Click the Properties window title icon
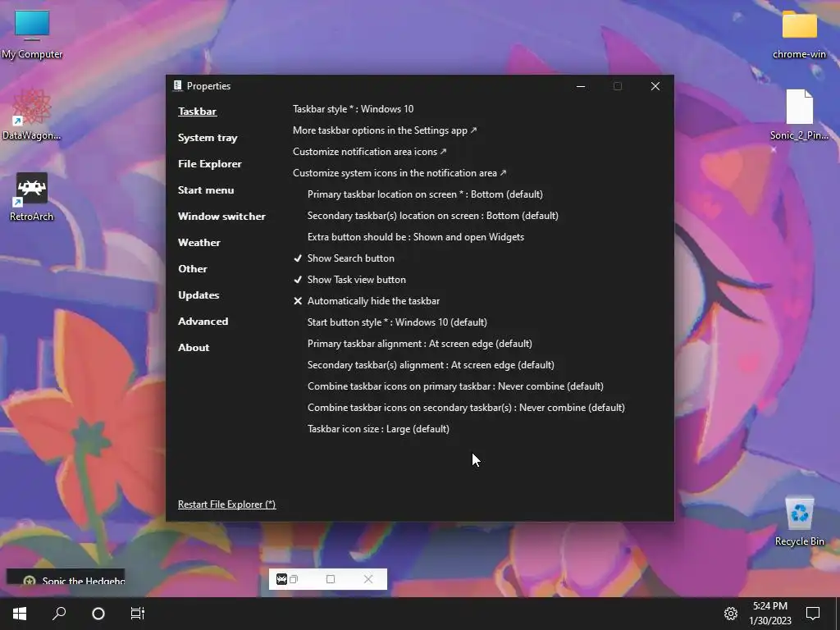 click(177, 85)
